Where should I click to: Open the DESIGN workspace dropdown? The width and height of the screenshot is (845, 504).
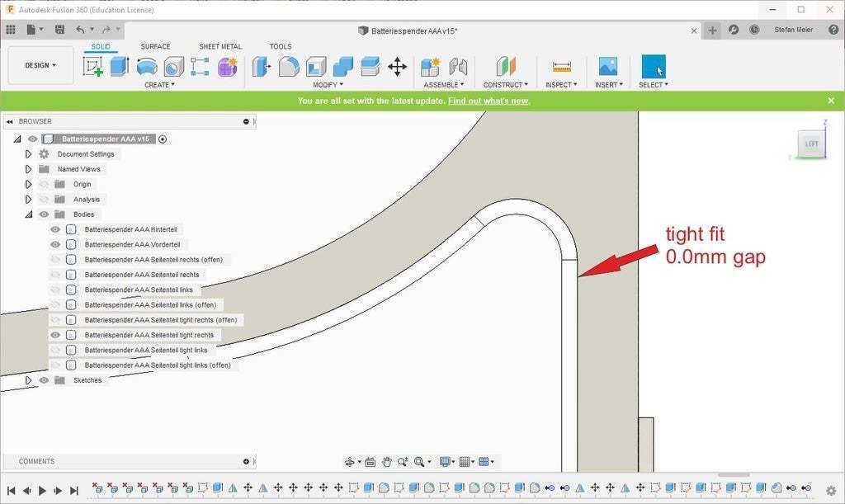(x=40, y=65)
